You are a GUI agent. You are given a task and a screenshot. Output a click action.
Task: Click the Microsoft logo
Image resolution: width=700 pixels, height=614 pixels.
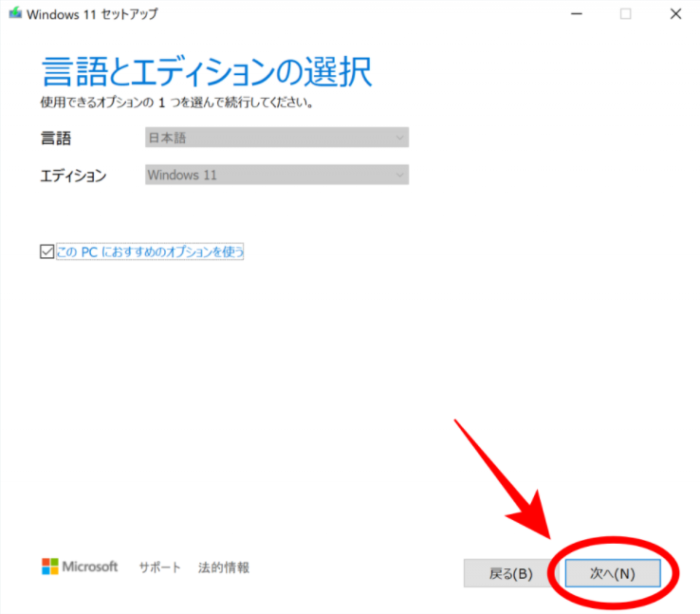point(80,567)
